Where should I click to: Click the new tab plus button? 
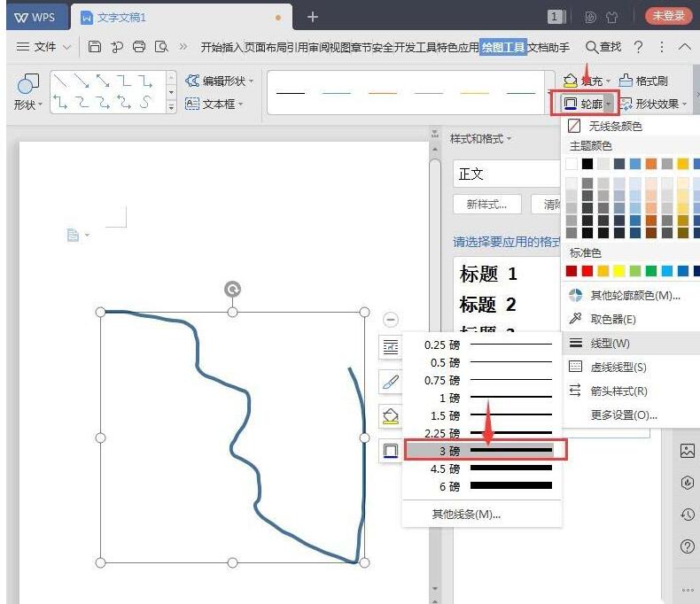313,17
